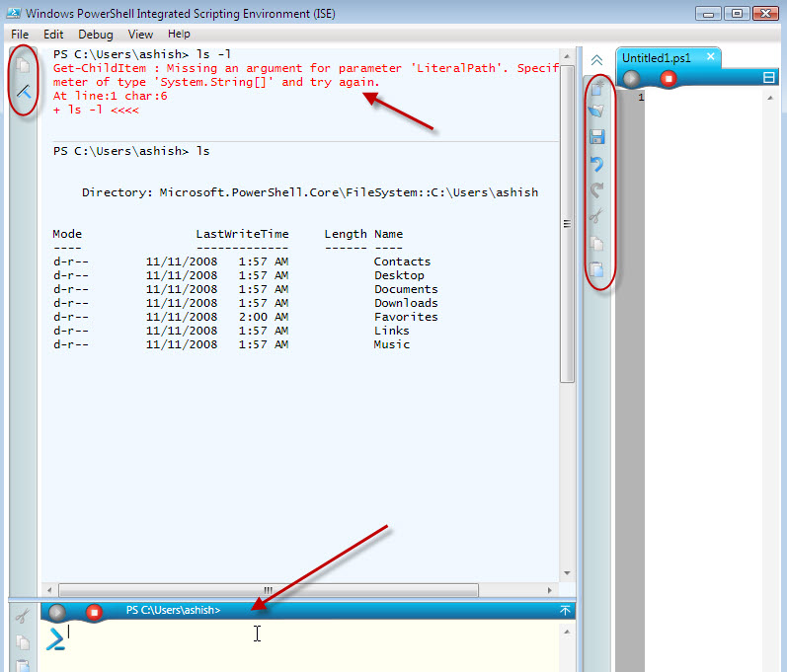Run the command in the command pane
This screenshot has width=787, height=672.
56,612
